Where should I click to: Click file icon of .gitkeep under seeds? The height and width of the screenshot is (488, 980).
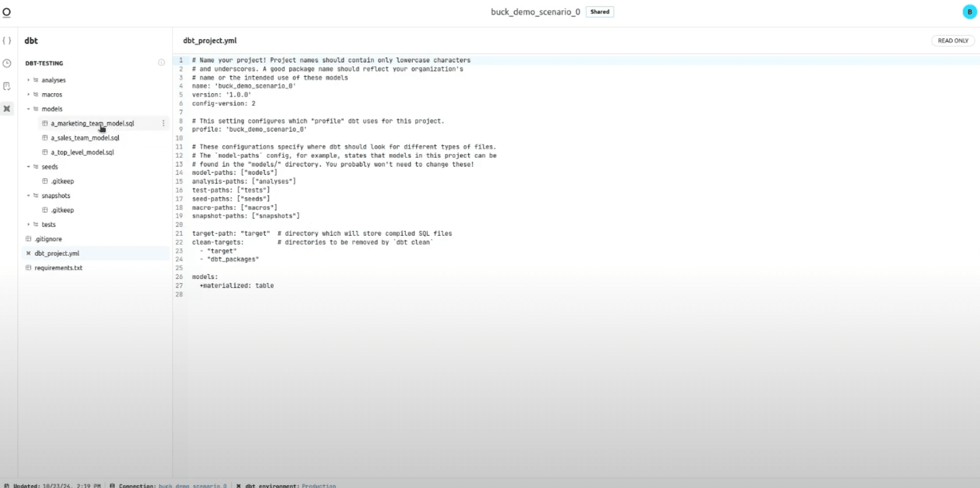click(x=45, y=181)
